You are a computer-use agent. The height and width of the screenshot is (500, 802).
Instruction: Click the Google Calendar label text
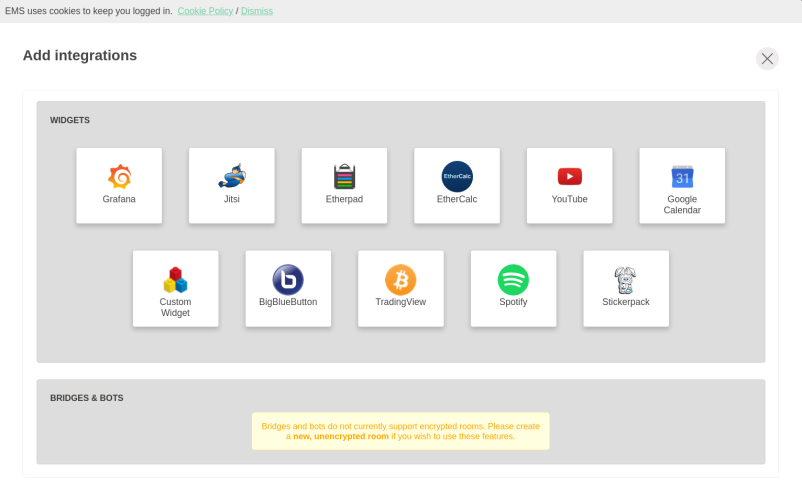click(x=682, y=204)
